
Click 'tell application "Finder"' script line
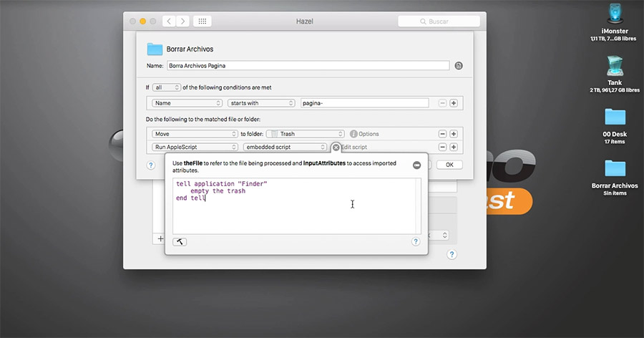click(x=221, y=184)
